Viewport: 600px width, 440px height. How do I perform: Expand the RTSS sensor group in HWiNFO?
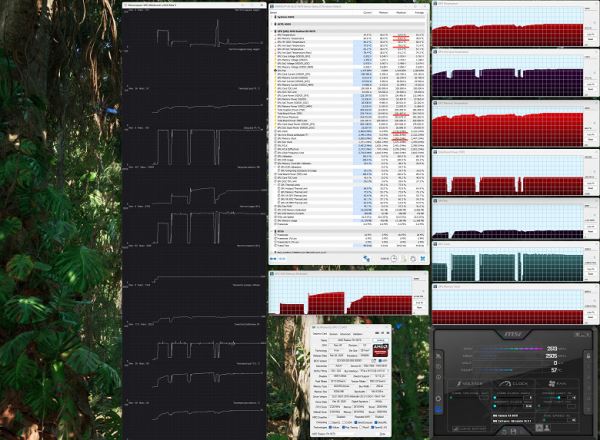(272, 231)
